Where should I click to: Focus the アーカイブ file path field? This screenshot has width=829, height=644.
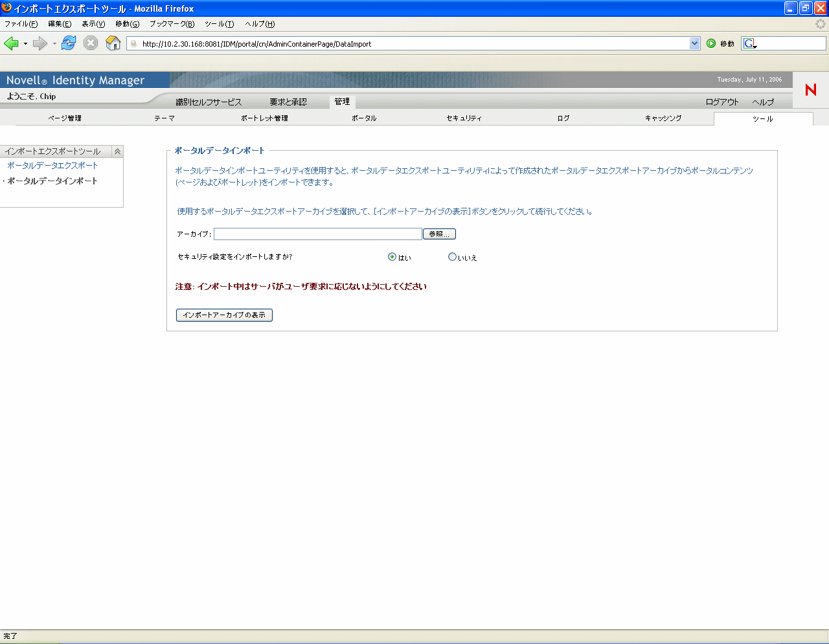(x=318, y=234)
